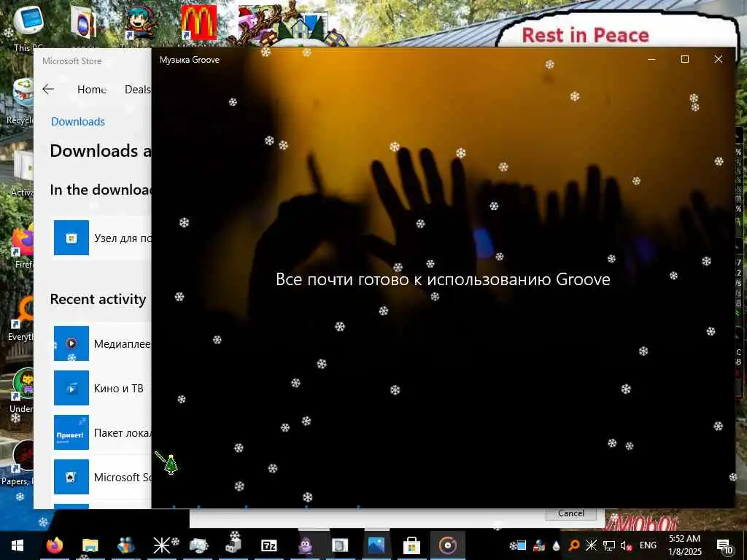Open the Windows Start menu

18,545
